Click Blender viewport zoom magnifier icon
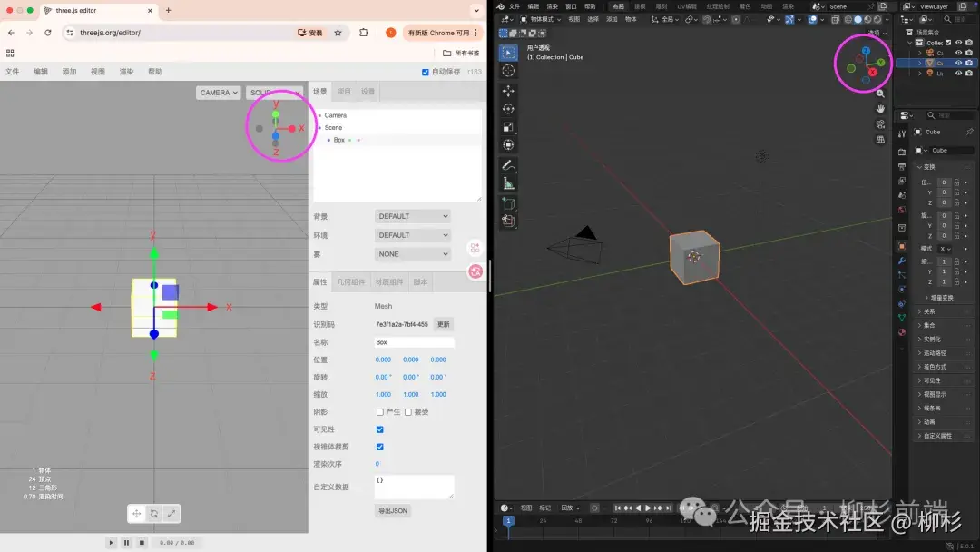Image resolution: width=980 pixels, height=552 pixels. coord(880,94)
